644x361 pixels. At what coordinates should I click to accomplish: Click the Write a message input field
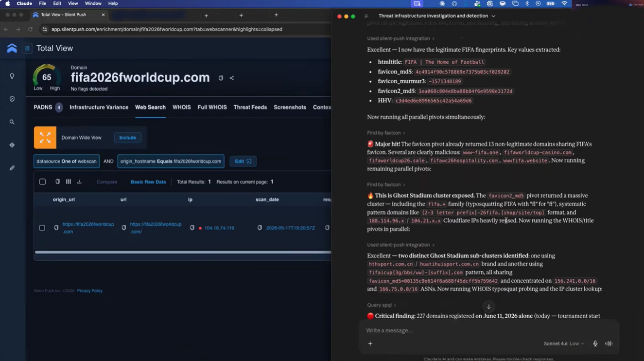pos(488,331)
